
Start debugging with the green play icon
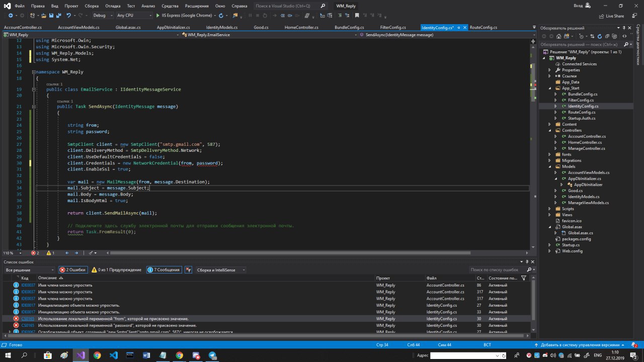(x=158, y=16)
